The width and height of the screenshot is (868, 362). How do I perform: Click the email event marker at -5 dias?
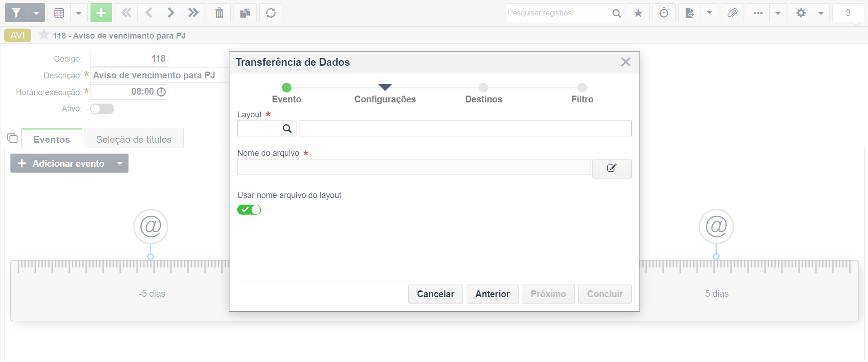(x=151, y=226)
